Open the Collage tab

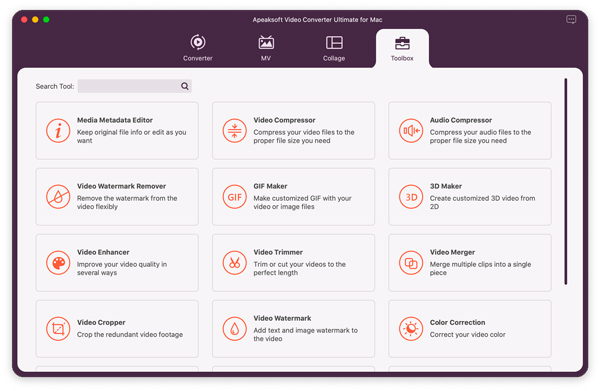point(334,48)
